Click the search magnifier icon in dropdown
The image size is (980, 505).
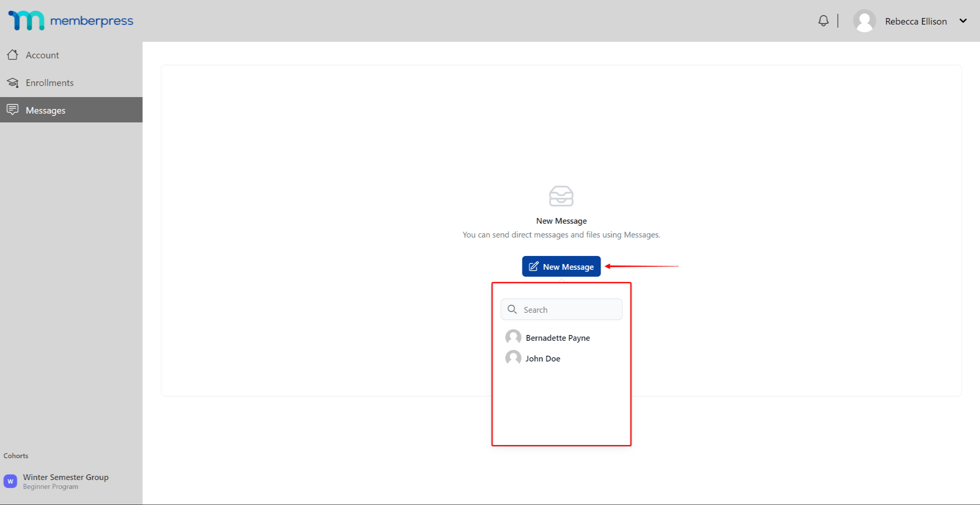[511, 309]
